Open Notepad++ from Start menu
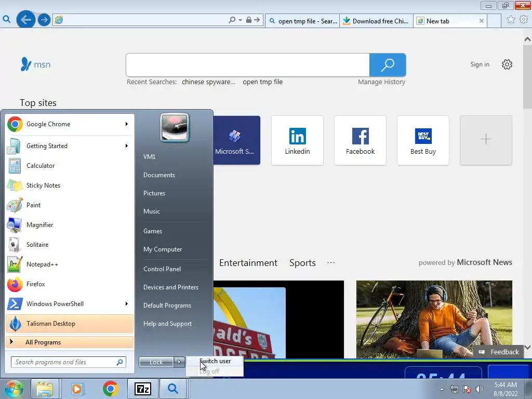This screenshot has width=532, height=399. tap(69, 264)
